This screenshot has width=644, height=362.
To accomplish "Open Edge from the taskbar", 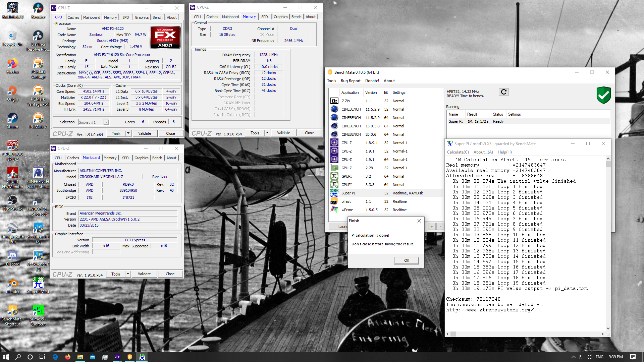I will 55,357.
